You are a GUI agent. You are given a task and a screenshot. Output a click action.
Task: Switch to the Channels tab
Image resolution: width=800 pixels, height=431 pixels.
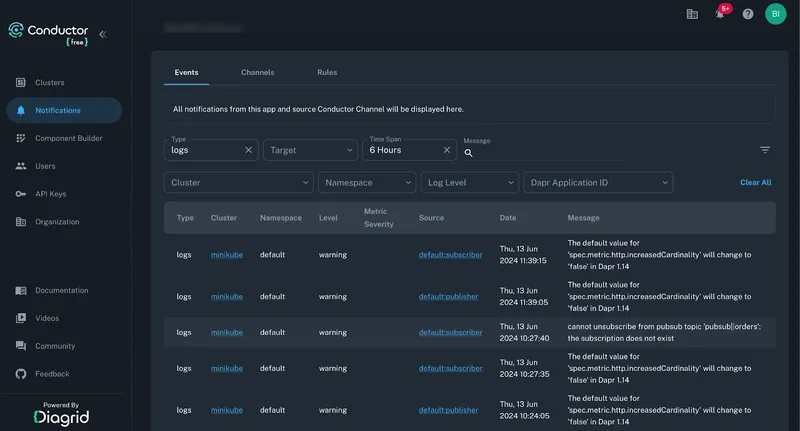(257, 73)
